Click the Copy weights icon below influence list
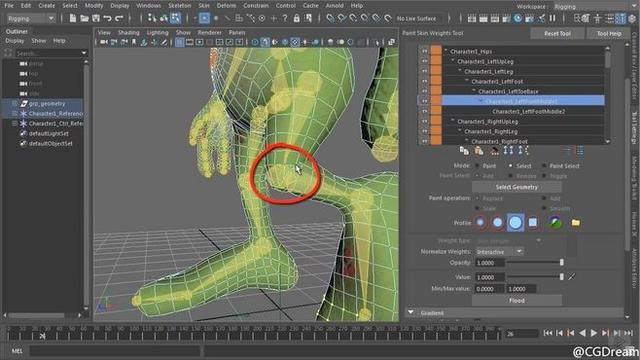Viewport: 640px width, 360px height. (x=464, y=151)
